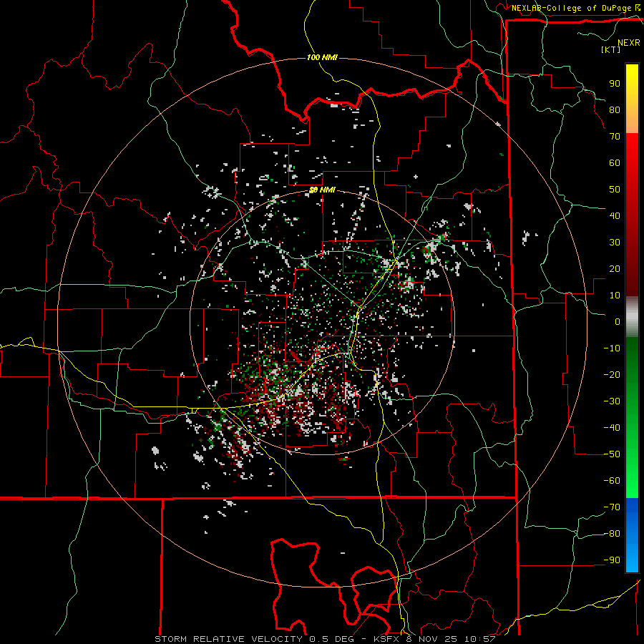Click the -20 value on velocity scale
This screenshot has width=644, height=644.
tap(612, 374)
